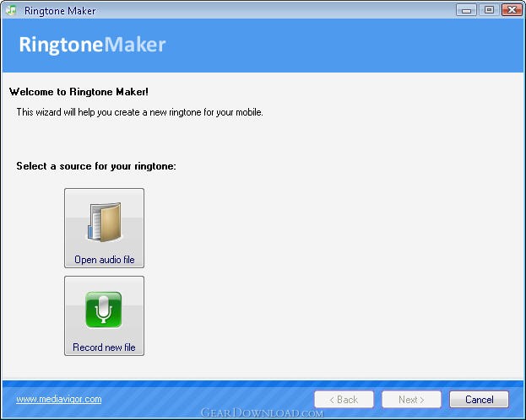
Task: Go to the Next wizard step
Action: click(x=411, y=400)
